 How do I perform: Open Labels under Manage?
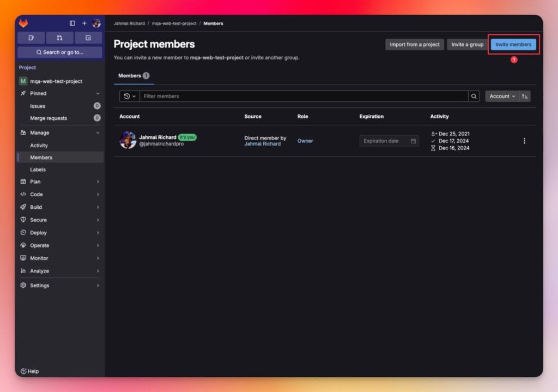click(60, 170)
